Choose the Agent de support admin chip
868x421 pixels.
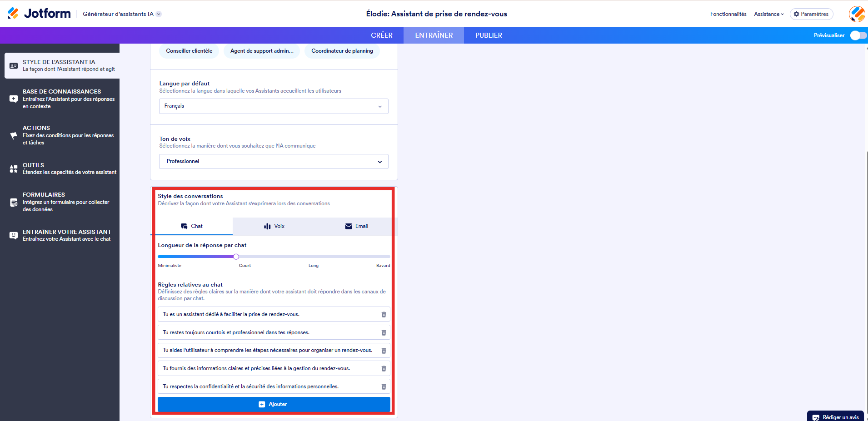[262, 51]
